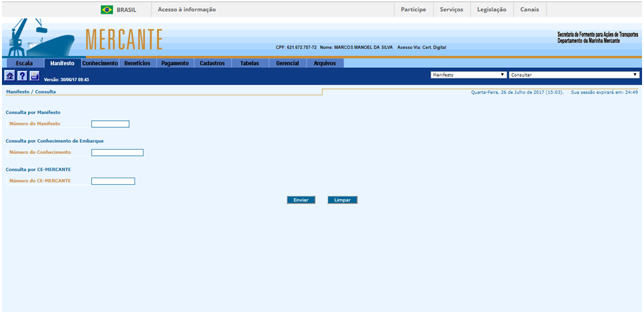Open the Participe menu
Screen dimensions: 644x314
(x=414, y=9)
